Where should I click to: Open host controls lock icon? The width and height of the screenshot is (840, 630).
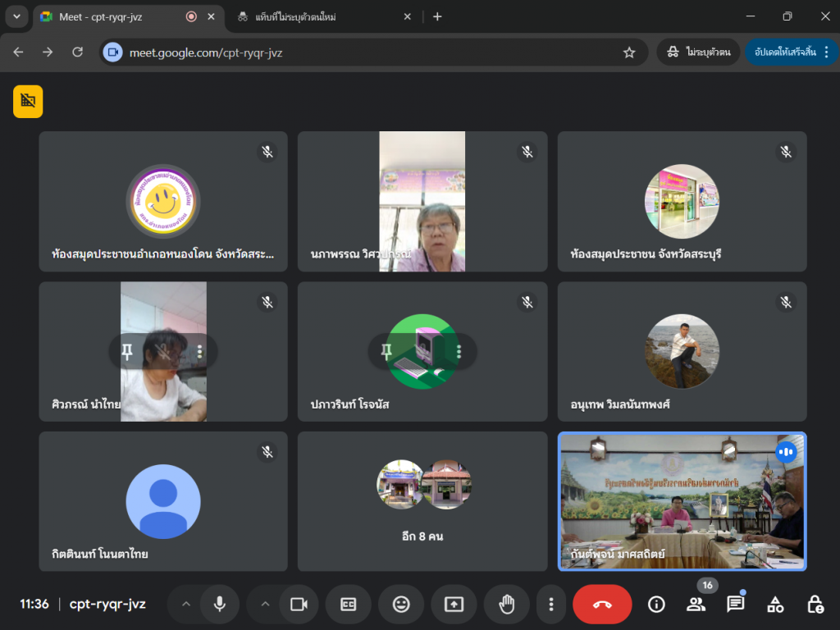coord(815,605)
